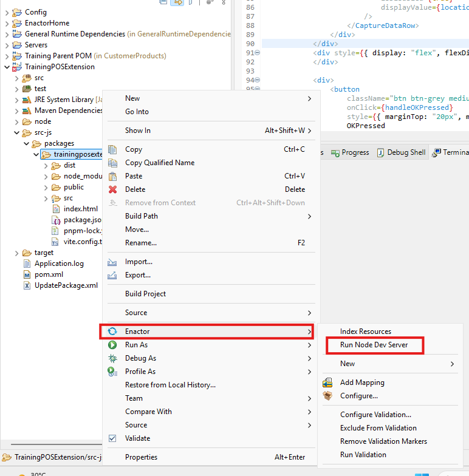The width and height of the screenshot is (469, 476).
Task: Expand the Config project
Action: pos(7,12)
